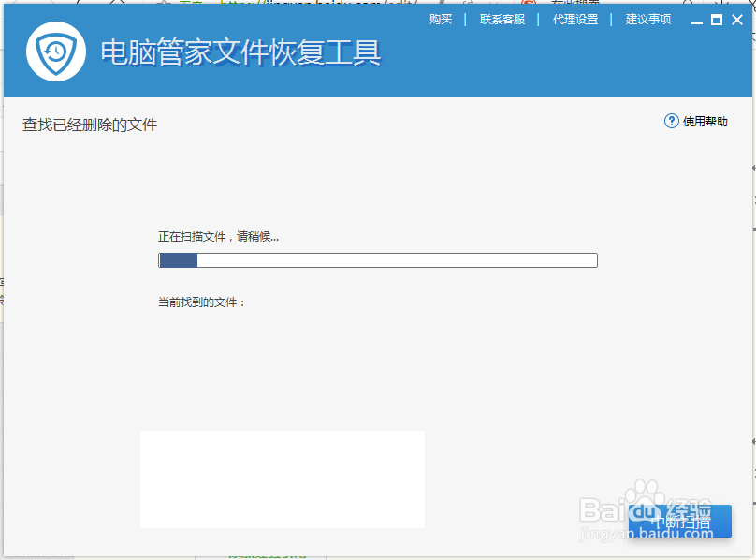756x560 pixels.
Task: Click the 中断扫描 stop scan button
Action: click(680, 522)
